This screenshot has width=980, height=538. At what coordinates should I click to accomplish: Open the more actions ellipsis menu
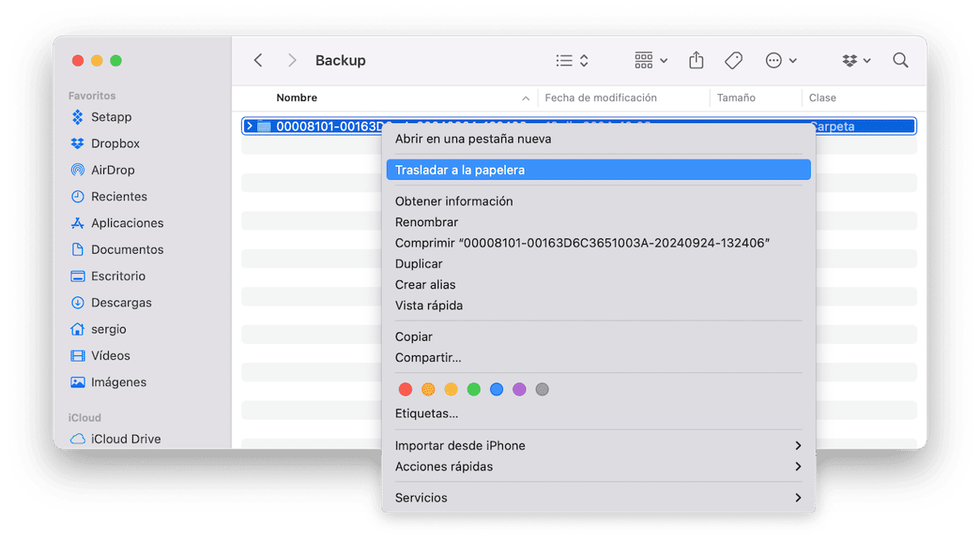[781, 60]
